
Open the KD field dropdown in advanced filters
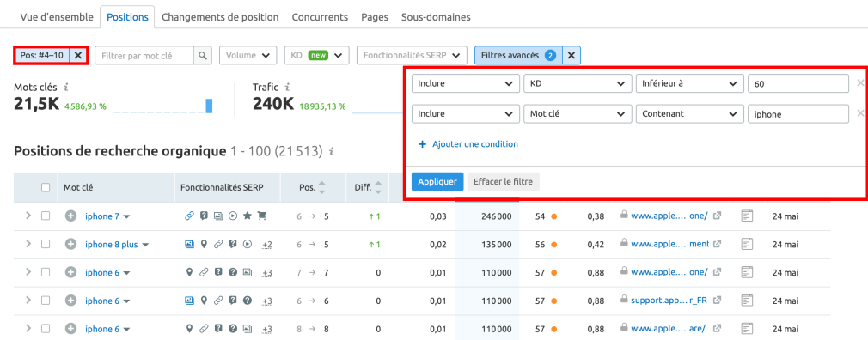tap(578, 83)
